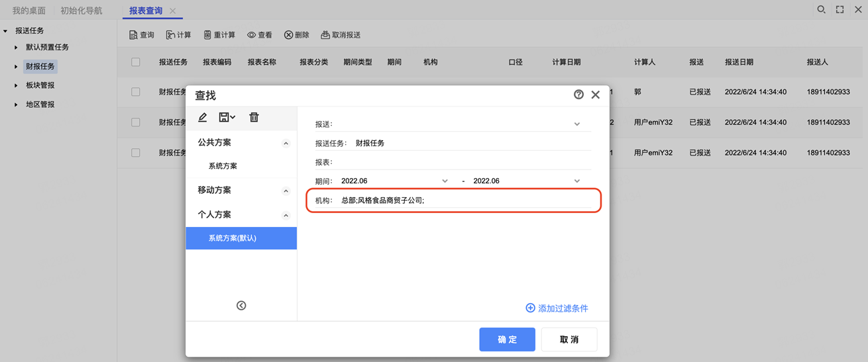Click the trash delete icon in dialog
868x362 pixels.
[x=254, y=117]
